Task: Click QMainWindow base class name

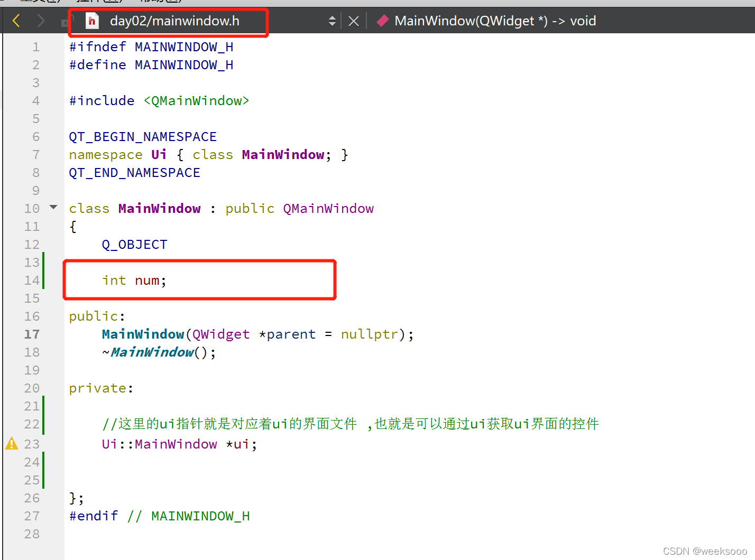Action: (x=328, y=209)
